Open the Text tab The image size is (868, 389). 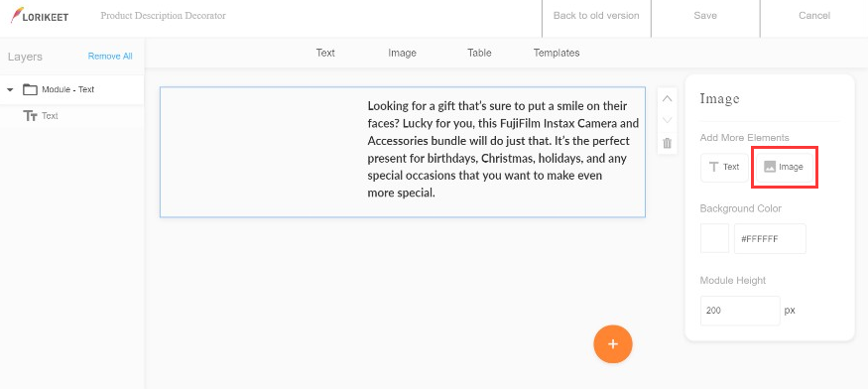(325, 54)
